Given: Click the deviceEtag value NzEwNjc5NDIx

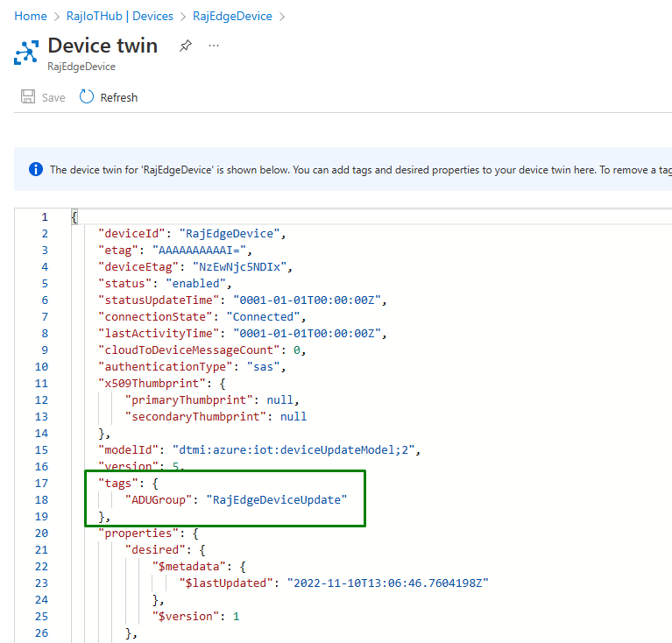Looking at the screenshot, I should [239, 267].
